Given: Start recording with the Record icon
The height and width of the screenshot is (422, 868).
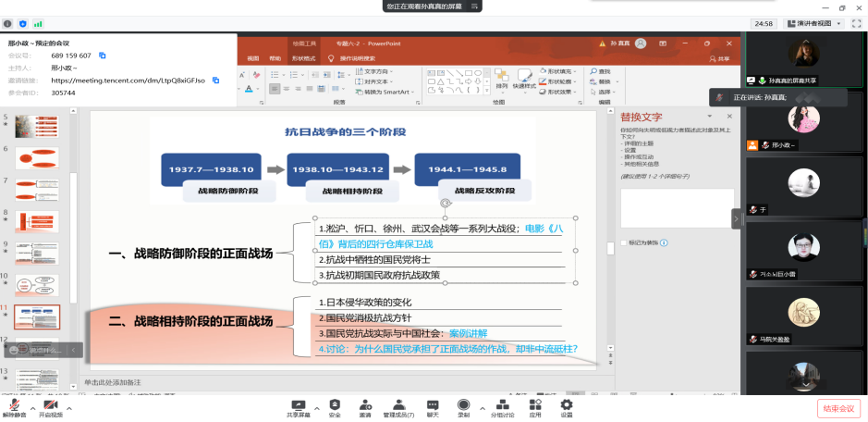Looking at the screenshot, I should (463, 406).
